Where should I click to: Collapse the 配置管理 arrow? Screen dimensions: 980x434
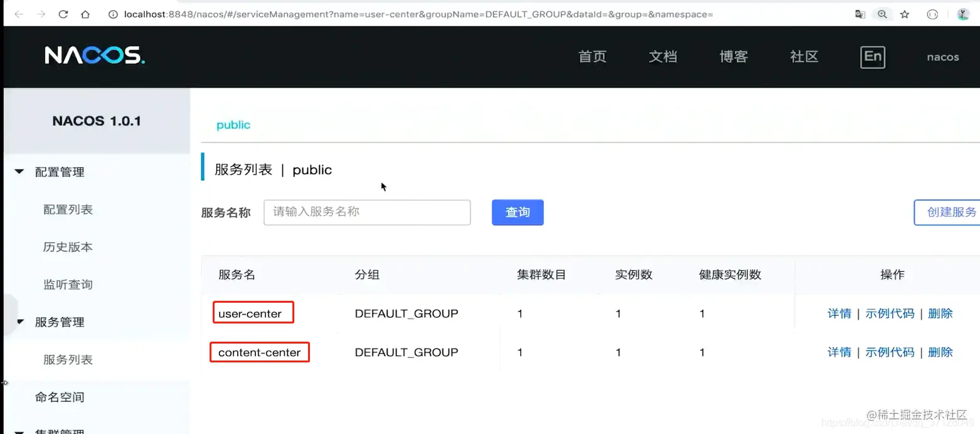pyautogui.click(x=19, y=171)
